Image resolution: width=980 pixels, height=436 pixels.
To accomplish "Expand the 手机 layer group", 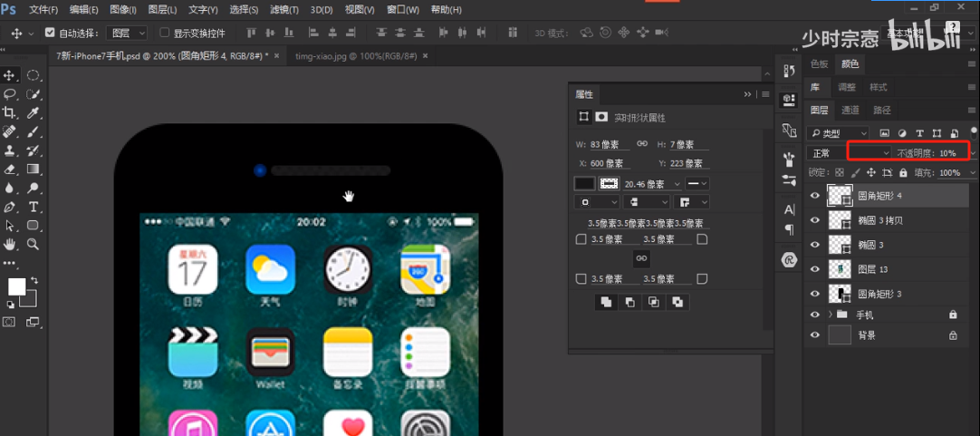I will point(830,314).
